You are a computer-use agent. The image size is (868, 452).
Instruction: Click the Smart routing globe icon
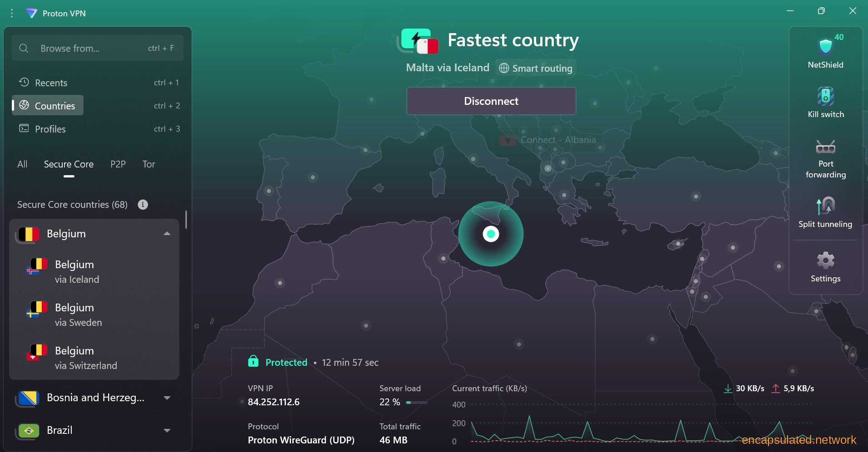coord(504,68)
